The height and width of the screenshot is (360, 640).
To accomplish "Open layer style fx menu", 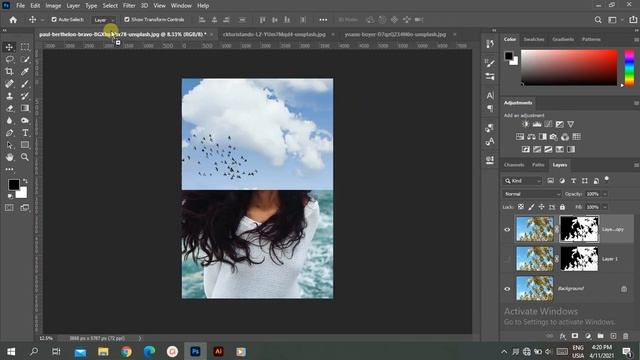I will coord(562,336).
